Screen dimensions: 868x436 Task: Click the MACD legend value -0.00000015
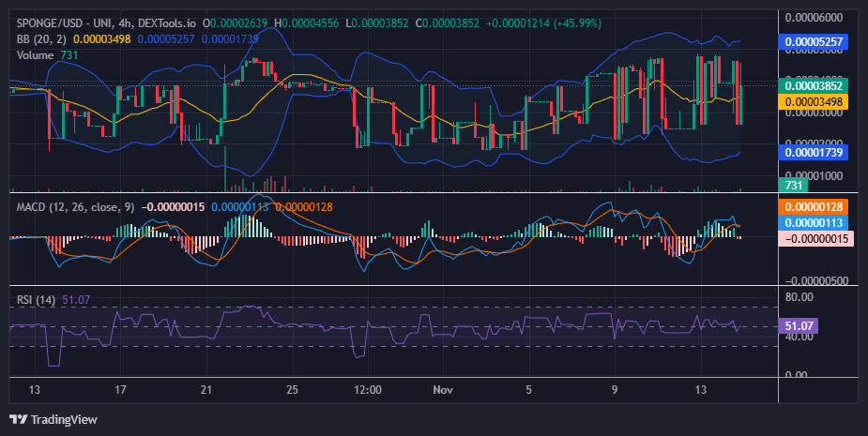173,207
